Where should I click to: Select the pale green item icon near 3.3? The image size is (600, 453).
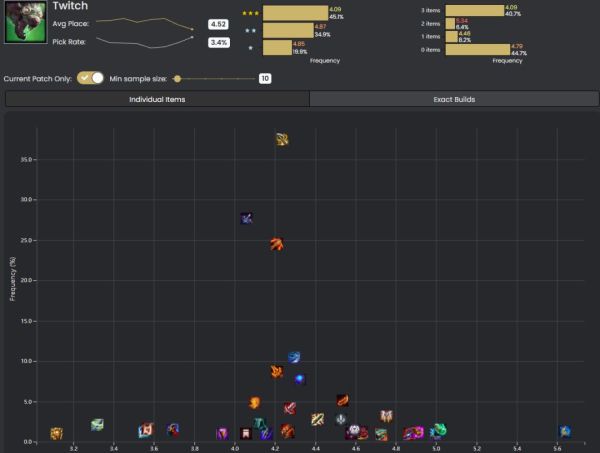coord(97,425)
